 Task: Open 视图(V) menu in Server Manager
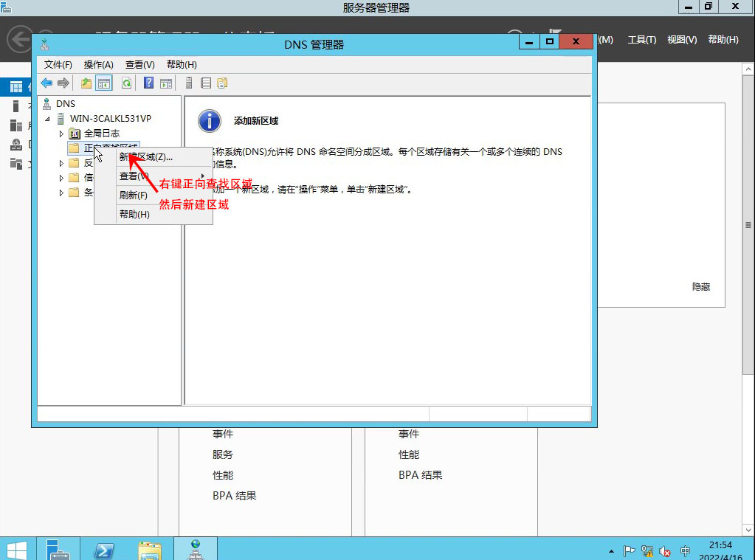[x=682, y=40]
